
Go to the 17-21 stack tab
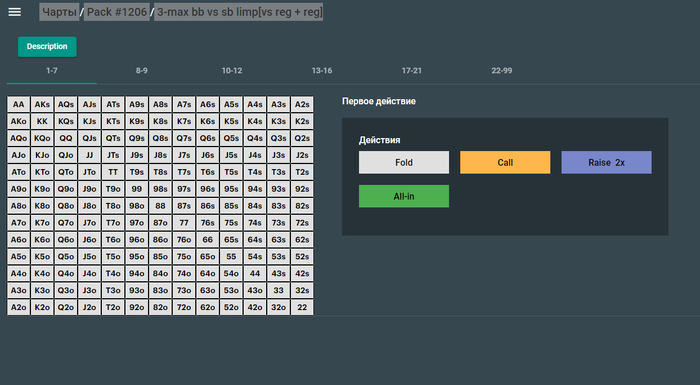(412, 71)
